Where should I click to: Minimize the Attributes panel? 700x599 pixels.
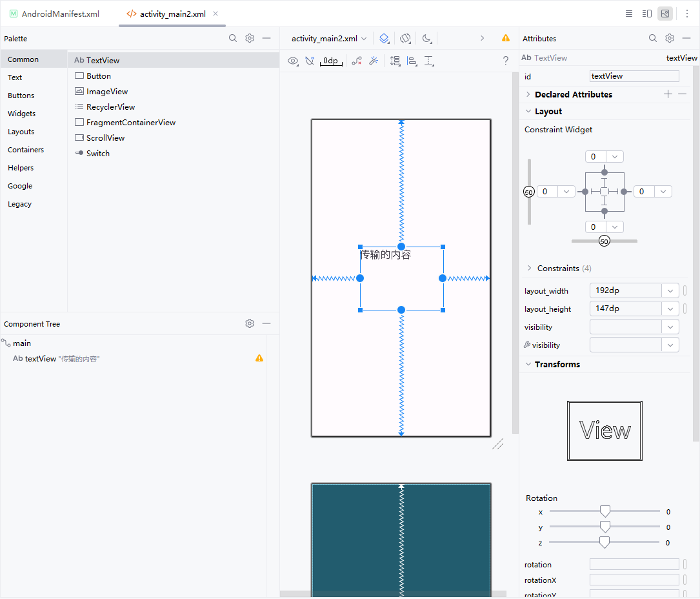point(686,39)
